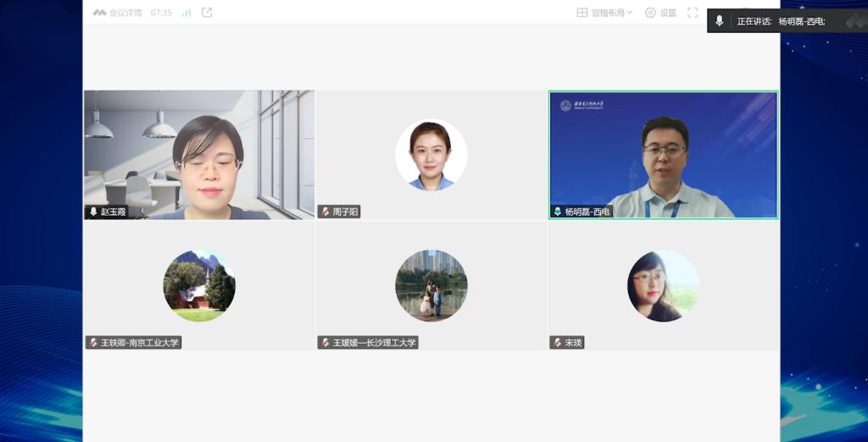Click the active green mic icon for 杨明磊-西电
The height and width of the screenshot is (442, 868).
(558, 212)
